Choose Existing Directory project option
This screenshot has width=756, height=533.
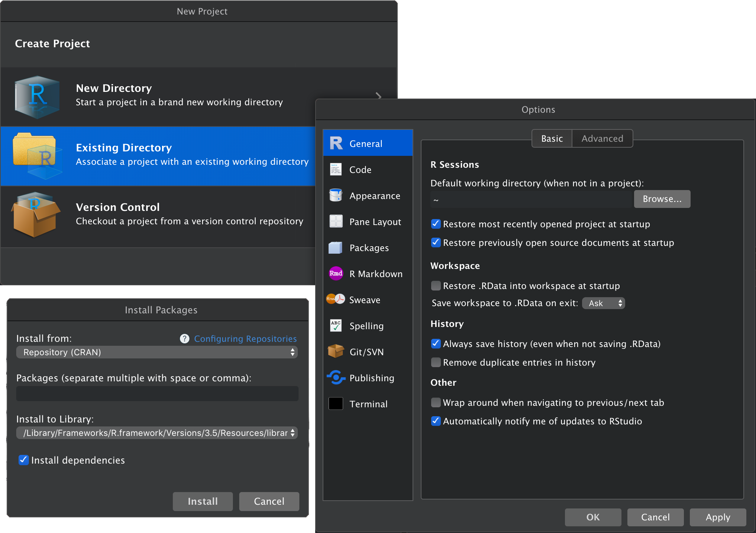pyautogui.click(x=158, y=156)
